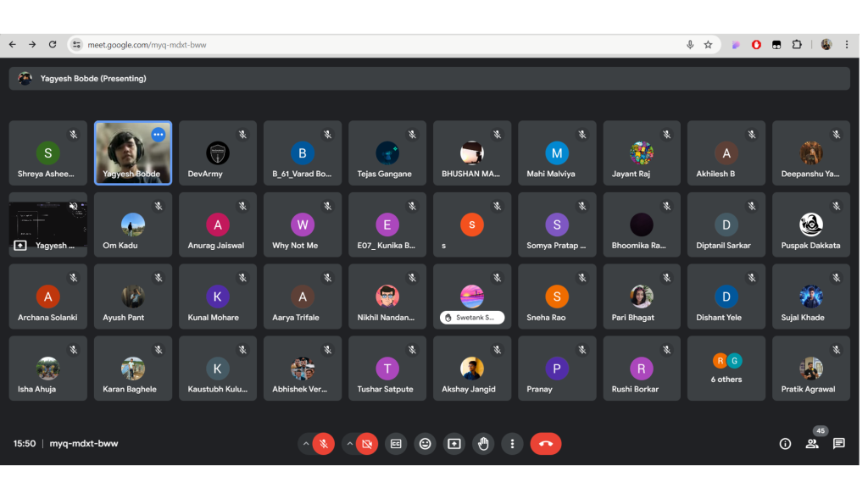Raise your hand in the meeting

(x=483, y=444)
